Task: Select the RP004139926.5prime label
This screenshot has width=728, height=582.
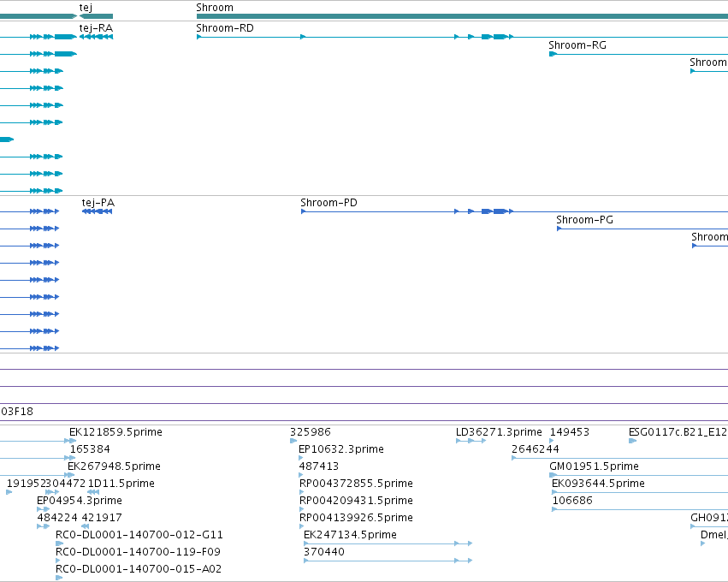Action: point(356,518)
